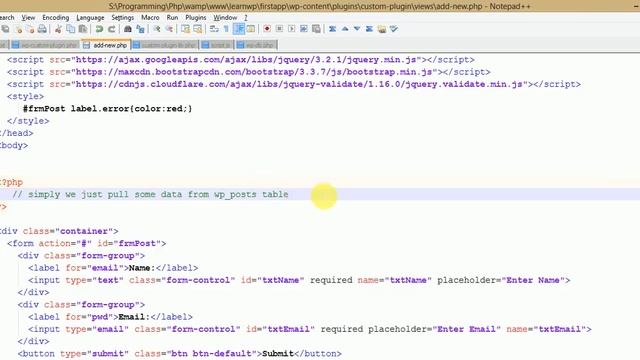Click the div class="container" line

point(59,231)
